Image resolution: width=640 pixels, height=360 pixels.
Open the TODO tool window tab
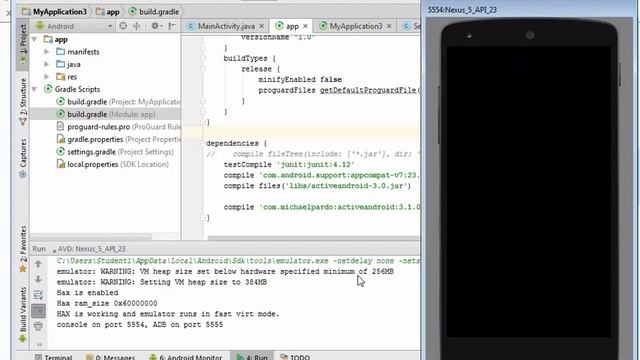(295, 357)
